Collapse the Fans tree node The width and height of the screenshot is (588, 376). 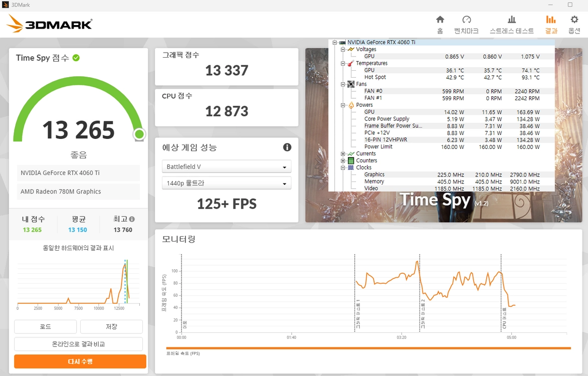click(x=343, y=84)
